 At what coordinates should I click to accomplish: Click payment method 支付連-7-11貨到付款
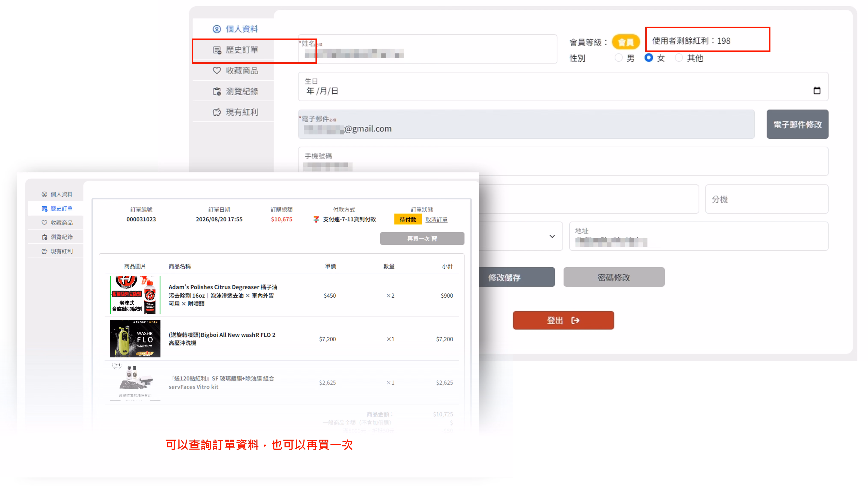(x=350, y=219)
